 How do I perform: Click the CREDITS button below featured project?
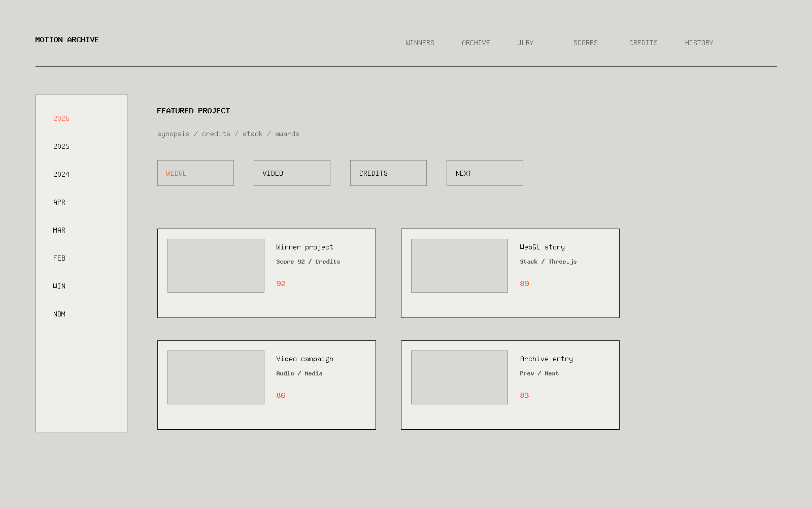click(388, 173)
